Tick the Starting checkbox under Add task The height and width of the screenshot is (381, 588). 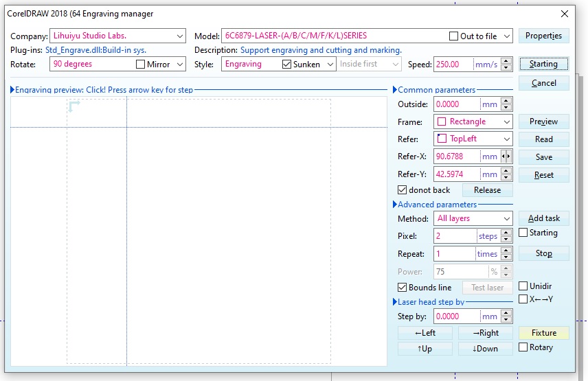(x=523, y=233)
